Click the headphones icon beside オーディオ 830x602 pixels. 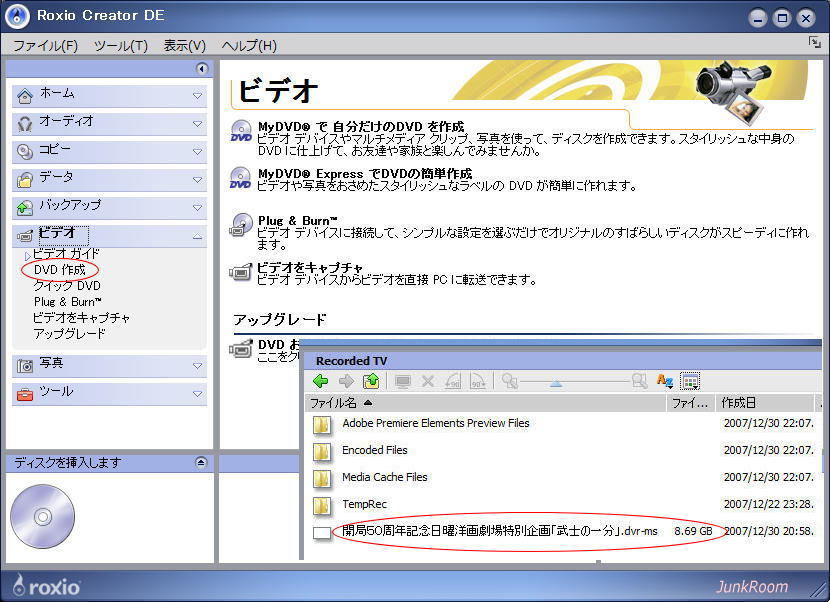(x=25, y=124)
